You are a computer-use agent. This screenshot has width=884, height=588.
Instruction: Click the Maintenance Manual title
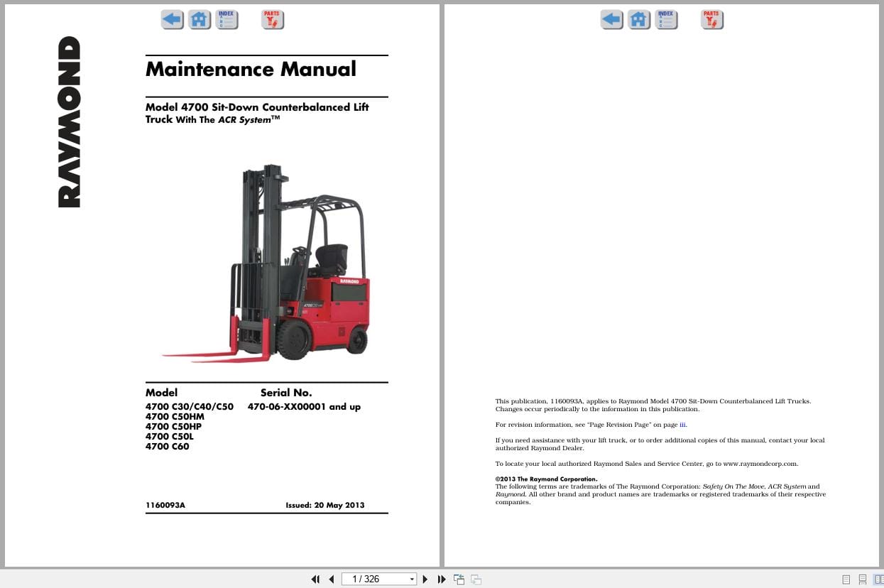pyautogui.click(x=251, y=69)
